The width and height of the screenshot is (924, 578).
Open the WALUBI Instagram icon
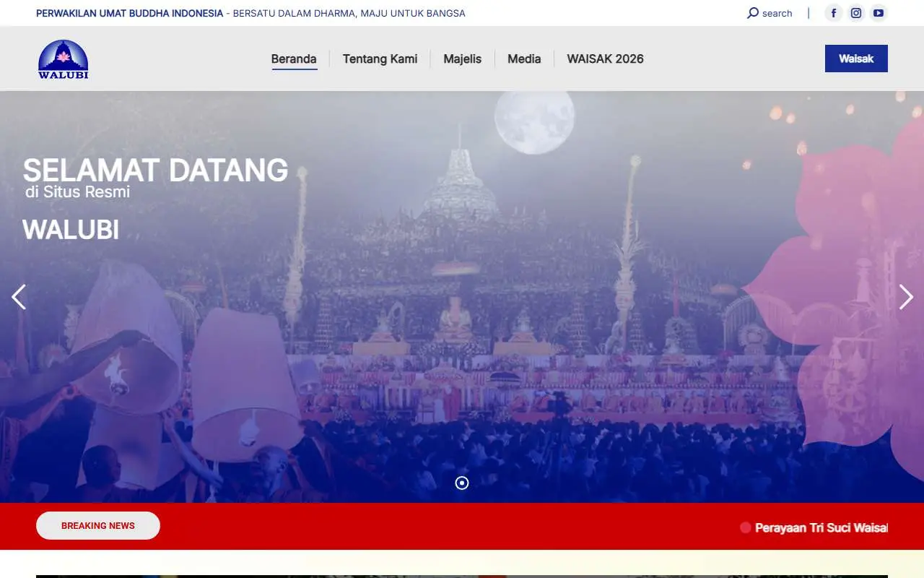click(x=856, y=13)
